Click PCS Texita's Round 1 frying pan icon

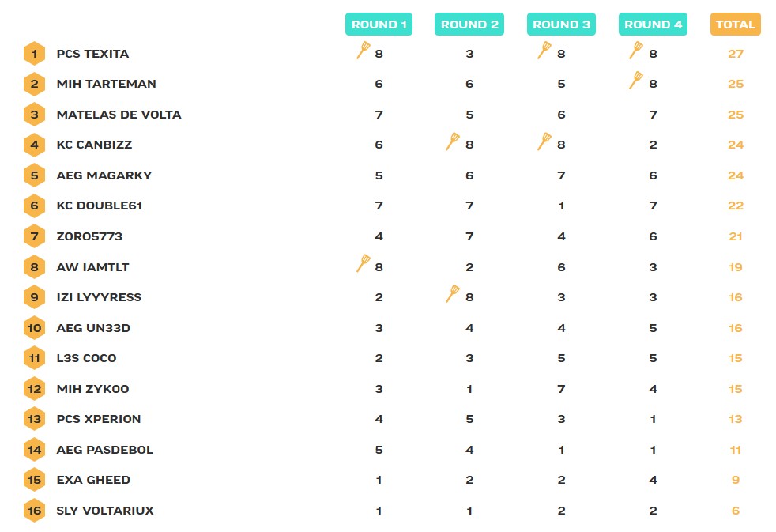point(364,51)
